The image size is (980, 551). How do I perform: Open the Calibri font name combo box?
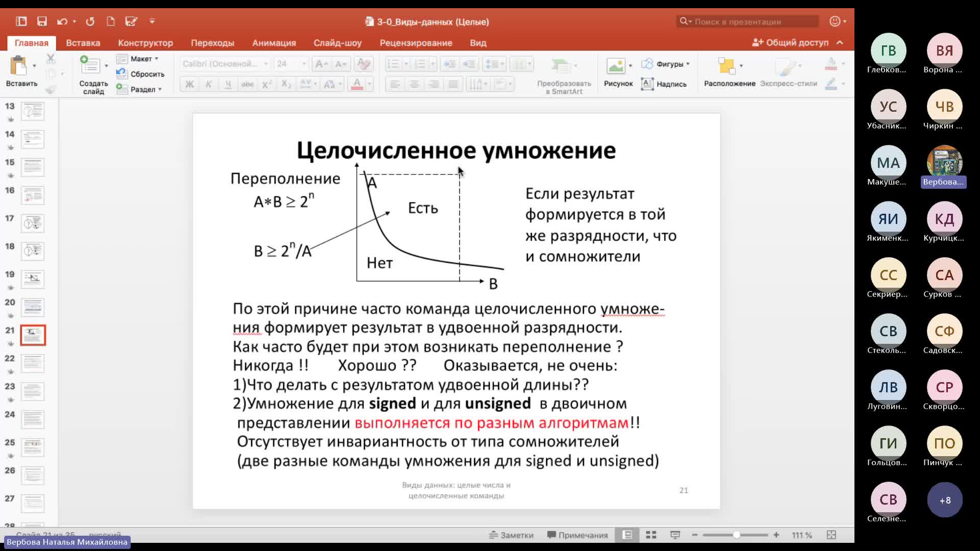point(225,64)
